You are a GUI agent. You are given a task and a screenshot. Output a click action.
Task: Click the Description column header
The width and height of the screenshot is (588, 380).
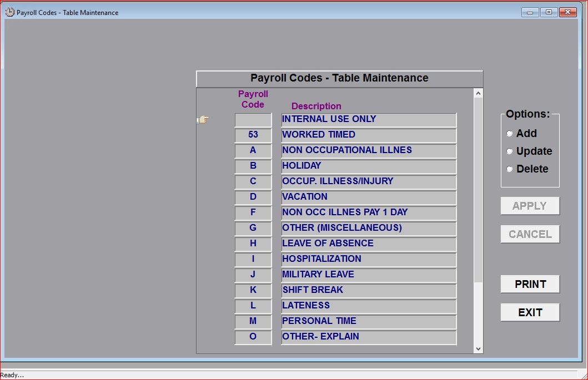316,106
